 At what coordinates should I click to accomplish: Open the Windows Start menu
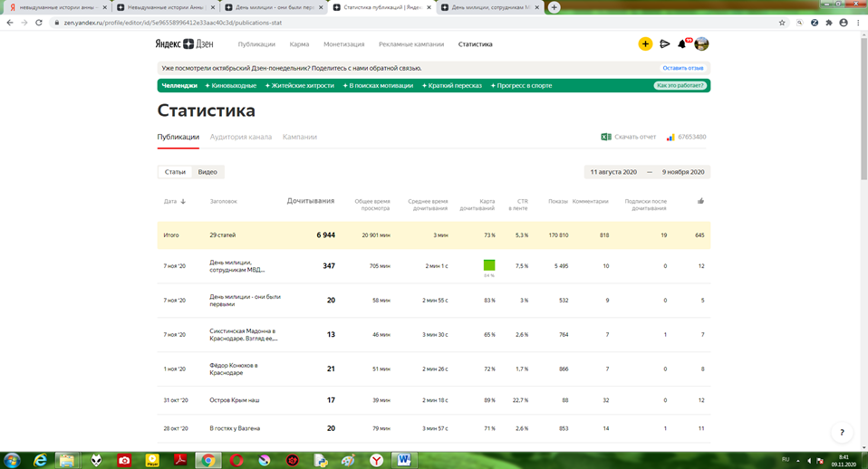(x=12, y=460)
